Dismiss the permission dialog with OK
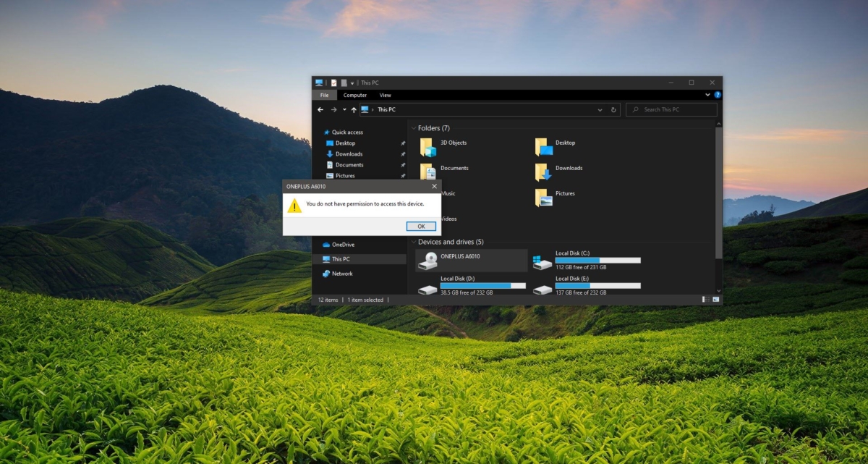 pos(420,226)
